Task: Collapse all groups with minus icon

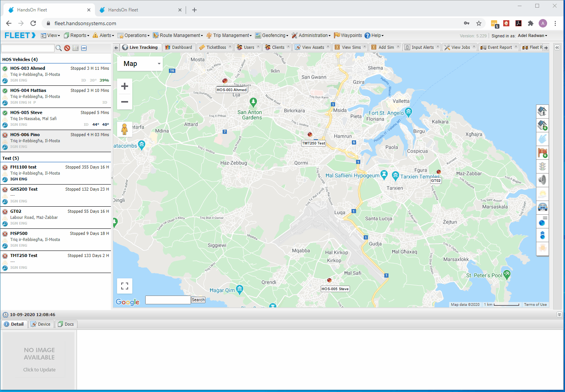Action: (x=84, y=48)
